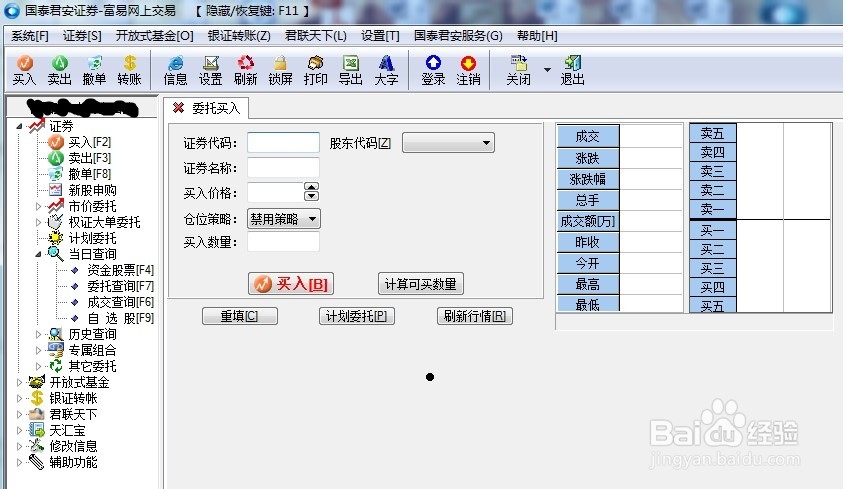Select 计划委托 in the tree
The height and width of the screenshot is (489, 846).
92,238
